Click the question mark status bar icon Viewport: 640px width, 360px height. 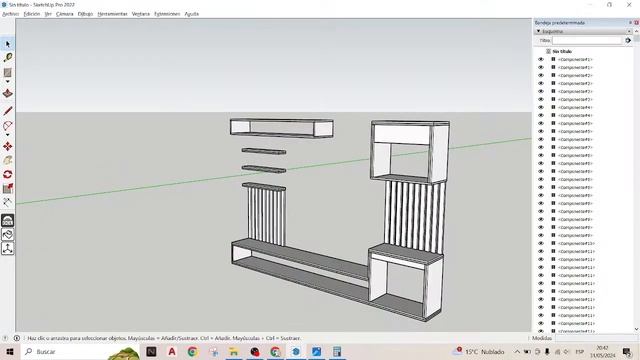point(5,338)
